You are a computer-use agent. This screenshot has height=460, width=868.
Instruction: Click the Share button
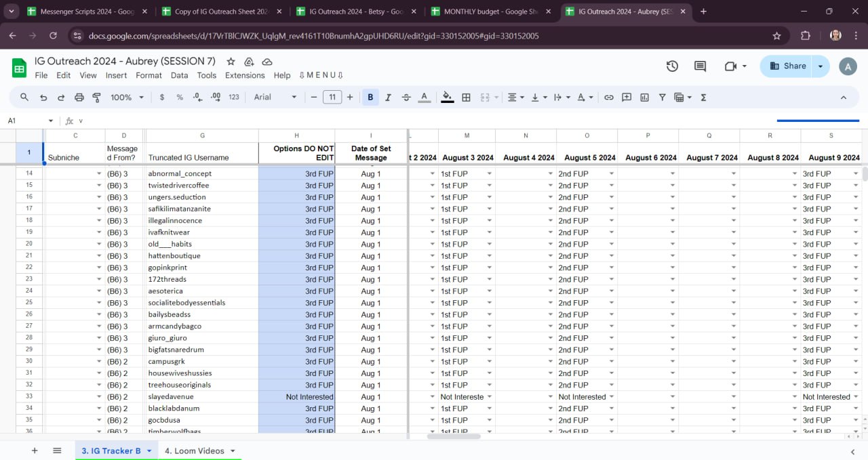point(787,66)
